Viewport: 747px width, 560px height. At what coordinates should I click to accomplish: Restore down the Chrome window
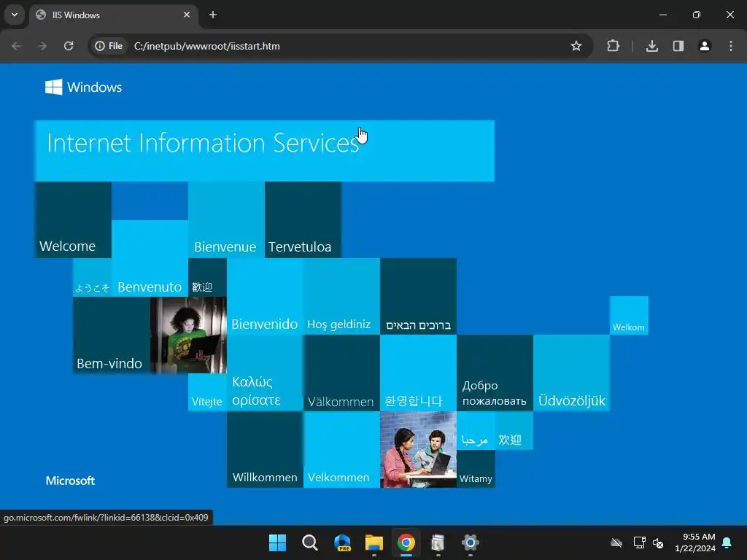[697, 15]
